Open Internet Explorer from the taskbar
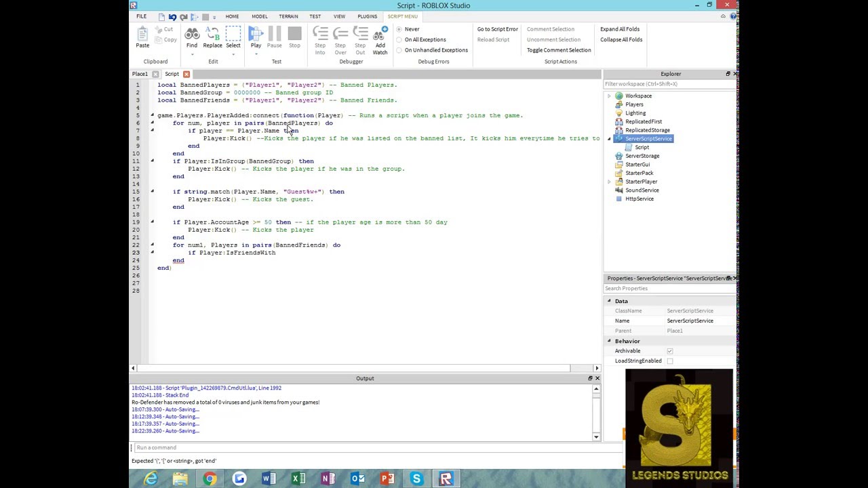This screenshot has height=488, width=868. point(151,479)
